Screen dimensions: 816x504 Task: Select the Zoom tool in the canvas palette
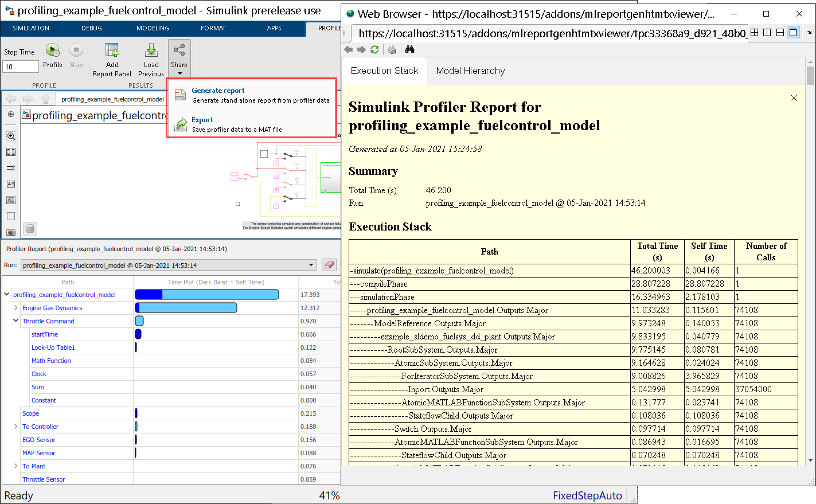point(11,136)
